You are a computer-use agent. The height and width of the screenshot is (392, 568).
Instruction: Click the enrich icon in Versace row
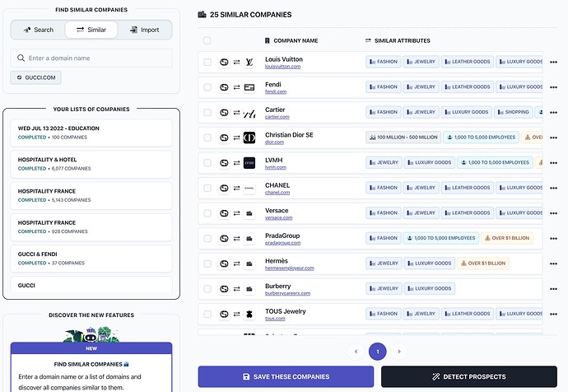tap(224, 213)
